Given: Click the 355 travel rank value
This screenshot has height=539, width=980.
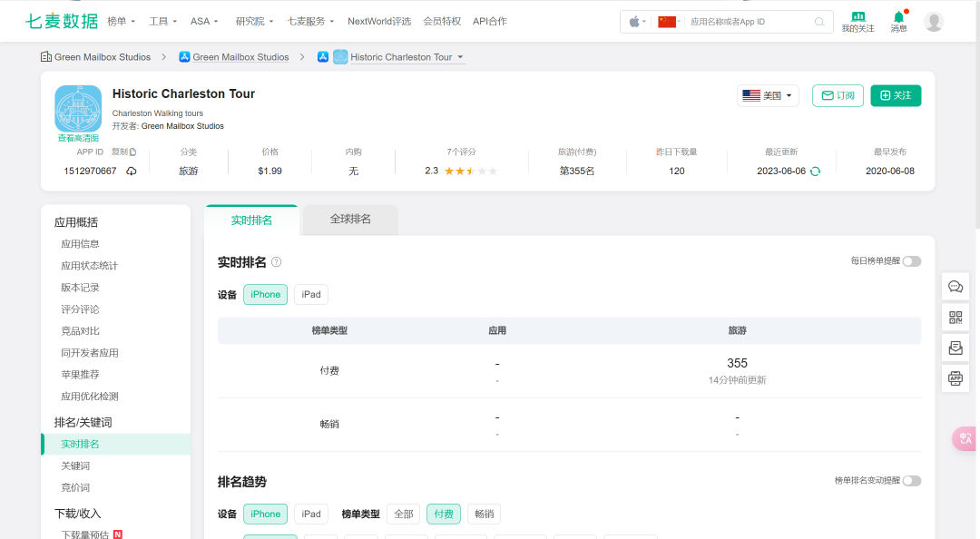Looking at the screenshot, I should pos(737,363).
